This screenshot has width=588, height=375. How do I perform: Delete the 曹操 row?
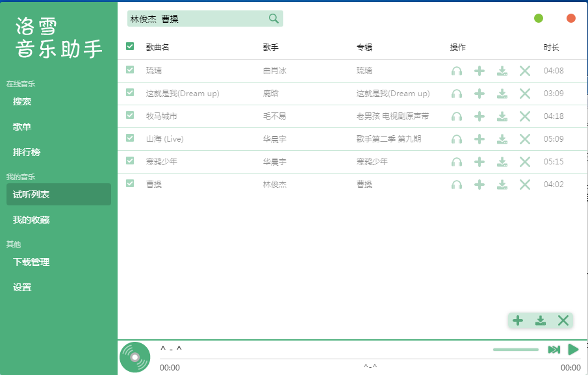click(525, 185)
